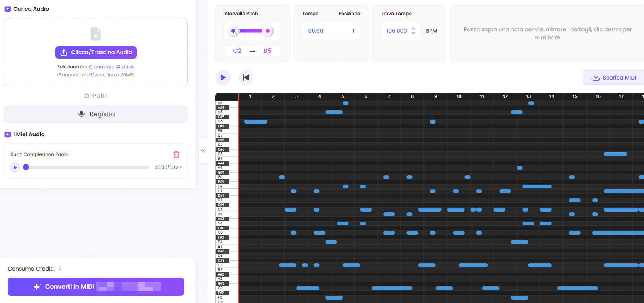Click the microphone icon in Registra
The image size is (644, 303).
tap(82, 114)
